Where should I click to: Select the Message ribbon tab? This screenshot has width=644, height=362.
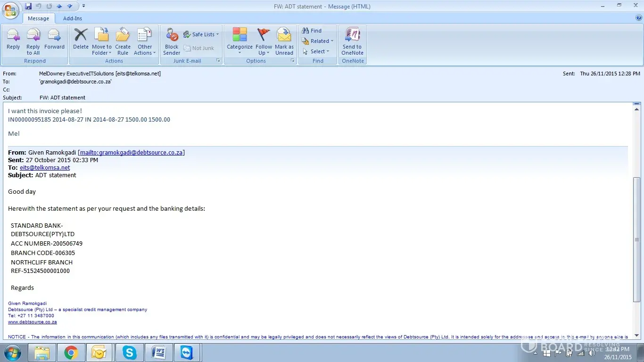pyautogui.click(x=38, y=18)
